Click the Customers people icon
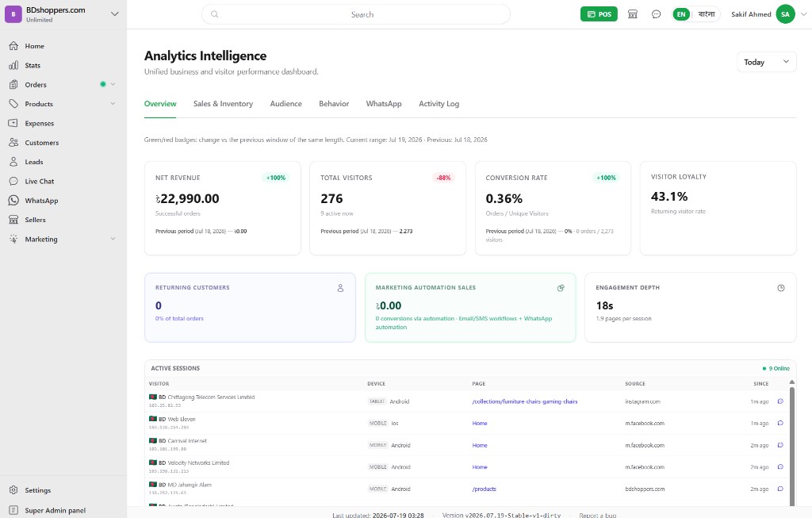This screenshot has height=518, width=812. [13, 143]
